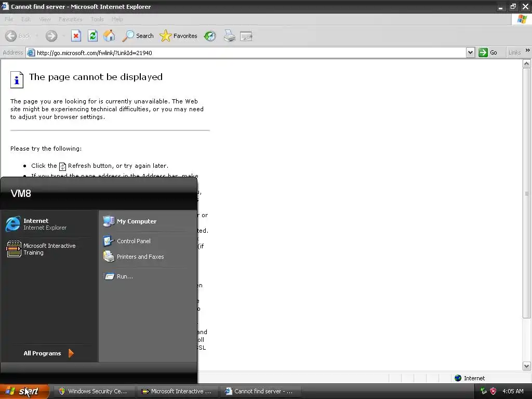Viewport: 532px width, 399px height.
Task: Click the inline Refresh icon in page text
Action: pyautogui.click(x=62, y=166)
